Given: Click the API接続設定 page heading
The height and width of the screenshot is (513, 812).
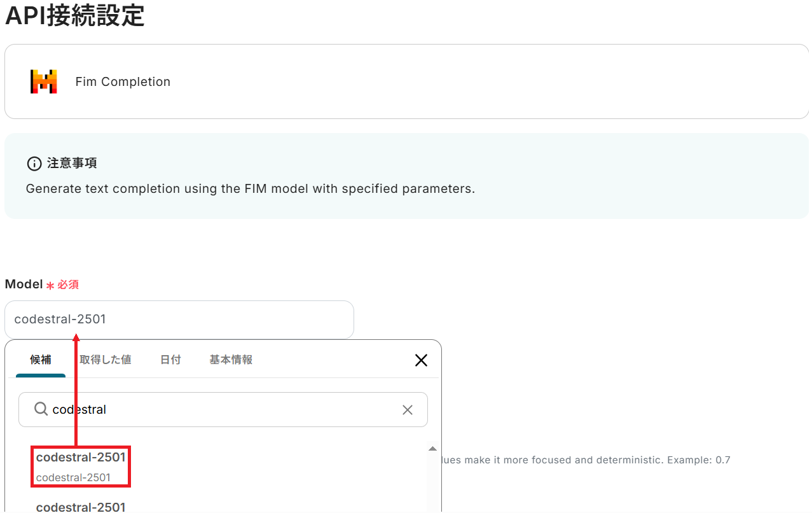Looking at the screenshot, I should (x=75, y=15).
